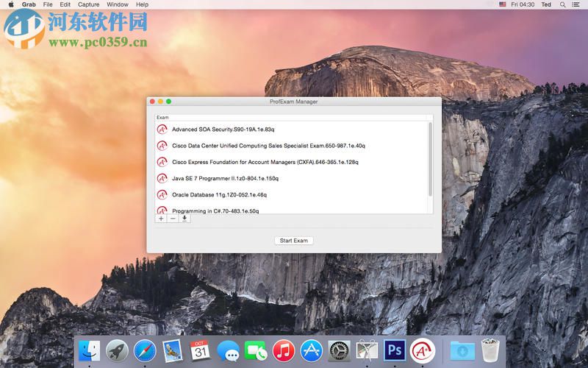Viewport: 588px width, 368px height.
Task: Select Programming in C#.70-483.1e.50q
Action: coord(291,209)
